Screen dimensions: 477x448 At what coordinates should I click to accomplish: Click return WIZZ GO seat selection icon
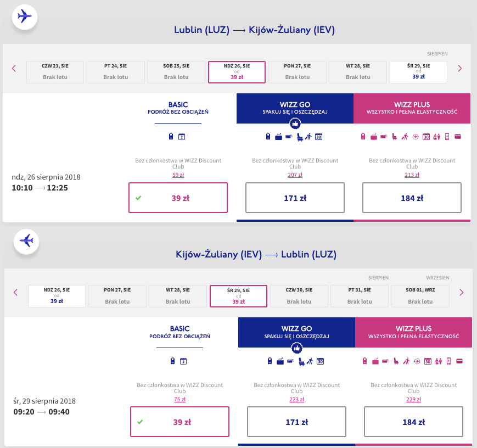[x=301, y=362]
